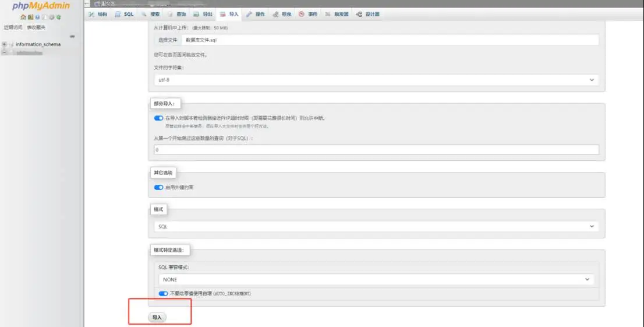Open the 触发器 (Triggers) tab

(337, 14)
